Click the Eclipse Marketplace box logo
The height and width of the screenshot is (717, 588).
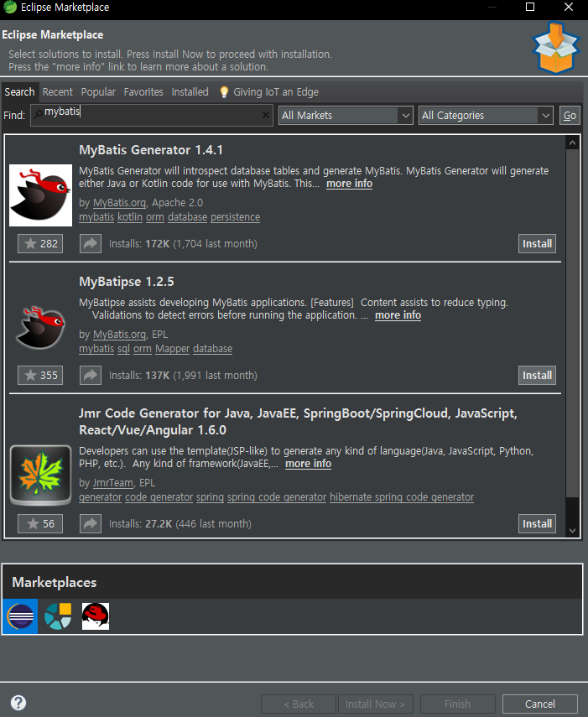pyautogui.click(x=555, y=48)
